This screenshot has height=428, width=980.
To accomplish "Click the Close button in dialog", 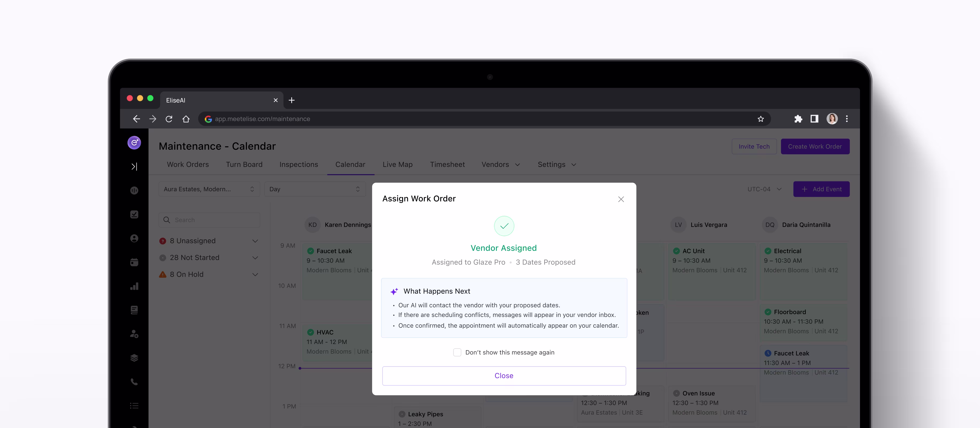I will [504, 376].
